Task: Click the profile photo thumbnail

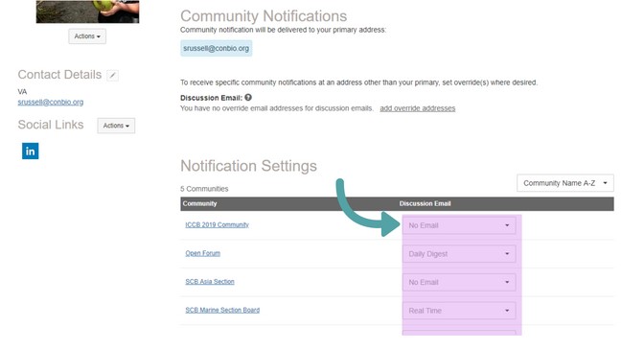Action: pyautogui.click(x=87, y=12)
